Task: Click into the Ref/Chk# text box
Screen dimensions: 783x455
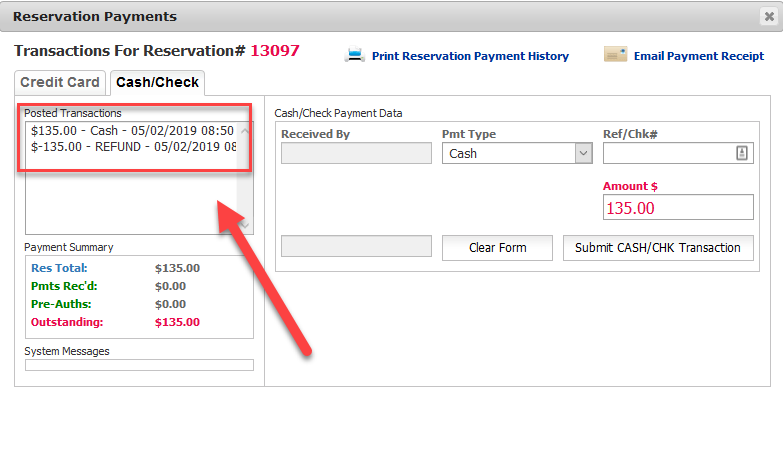Action: coord(667,153)
